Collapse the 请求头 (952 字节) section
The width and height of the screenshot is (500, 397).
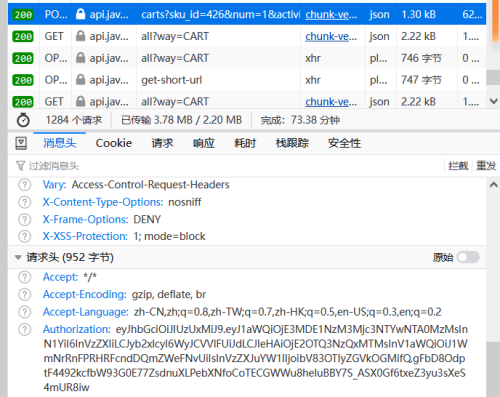click(x=18, y=257)
